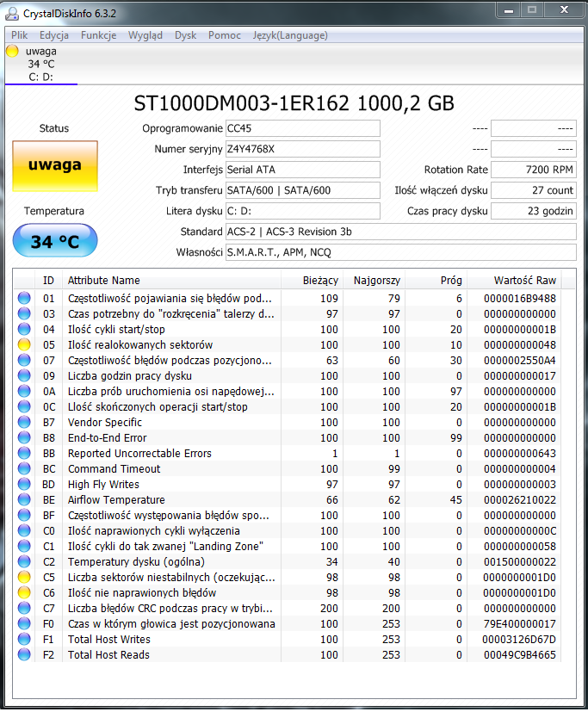Viewport: 588px width, 712px height.
Task: Click the blue status icon for Vendor Specific
Action: 24,422
